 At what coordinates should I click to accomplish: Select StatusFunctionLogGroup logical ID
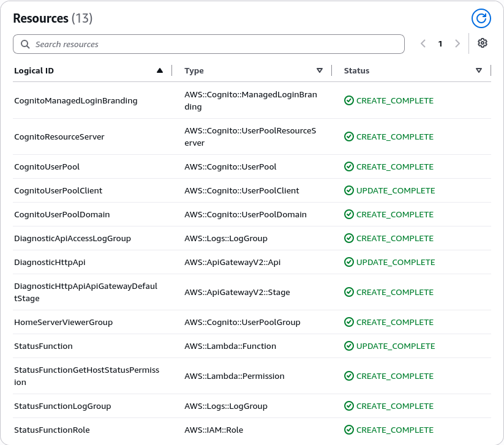[62, 406]
